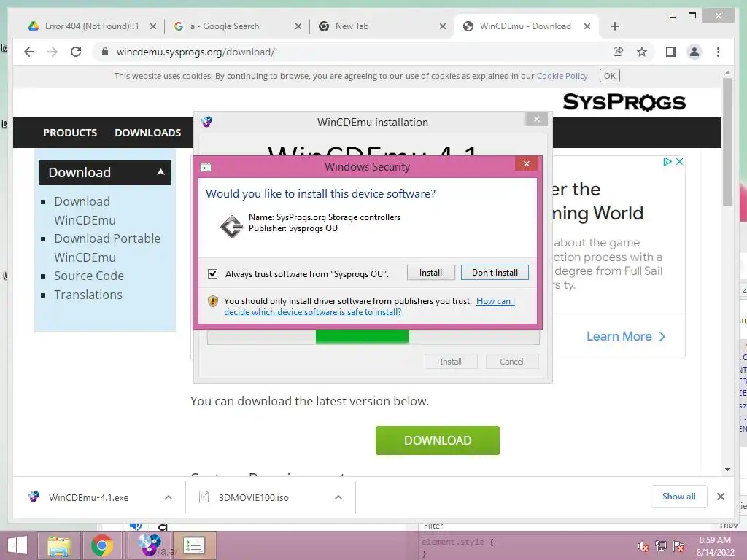Click the Windows Security title bar icon

206,167
